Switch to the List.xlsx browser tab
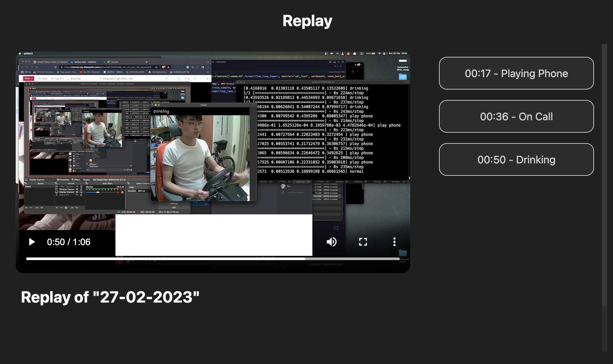The width and height of the screenshot is (613, 364). click(x=114, y=62)
